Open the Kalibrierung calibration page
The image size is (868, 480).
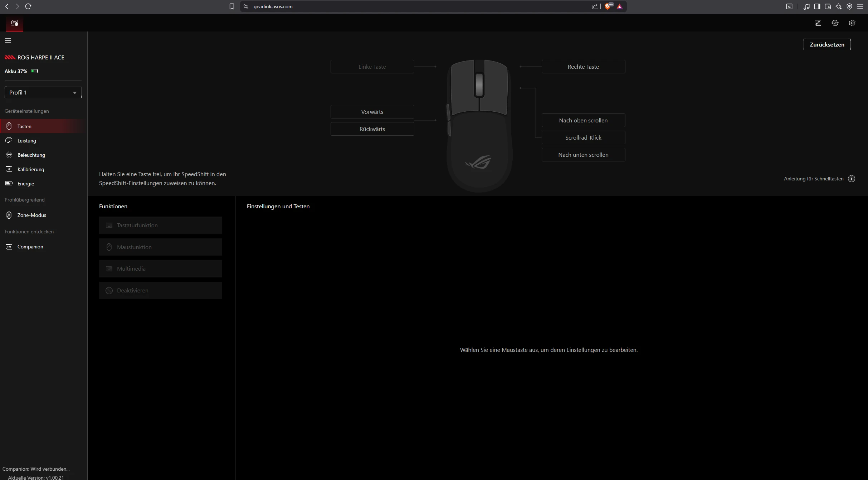(x=31, y=169)
